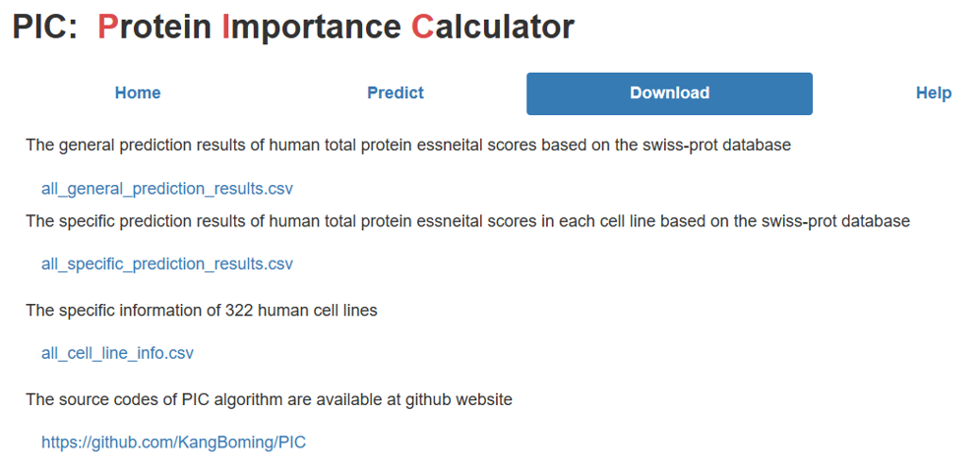
Task: Click the red letter P in title
Action: tap(107, 27)
